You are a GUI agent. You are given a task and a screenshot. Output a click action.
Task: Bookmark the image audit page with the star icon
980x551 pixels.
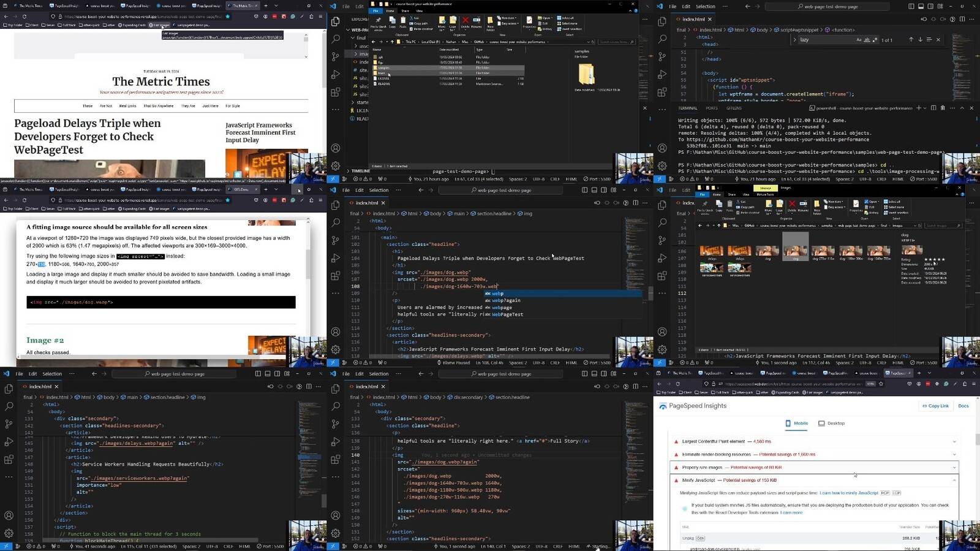pyautogui.click(x=228, y=200)
